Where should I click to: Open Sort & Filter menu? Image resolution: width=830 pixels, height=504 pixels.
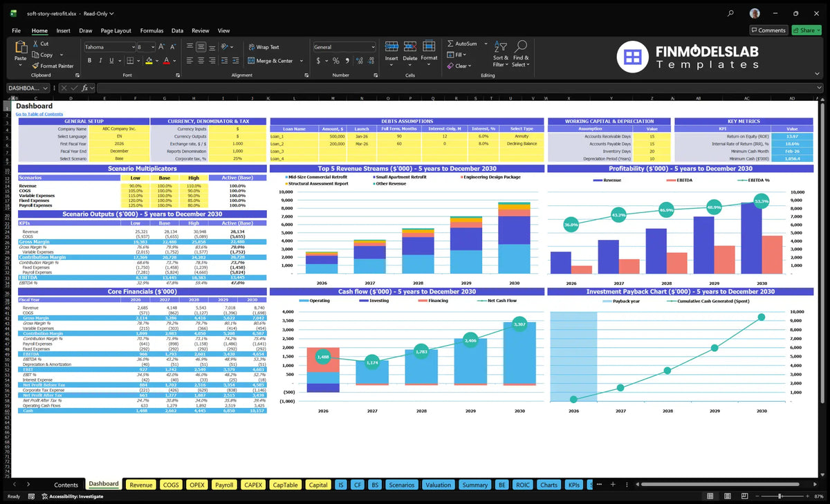[x=501, y=53]
